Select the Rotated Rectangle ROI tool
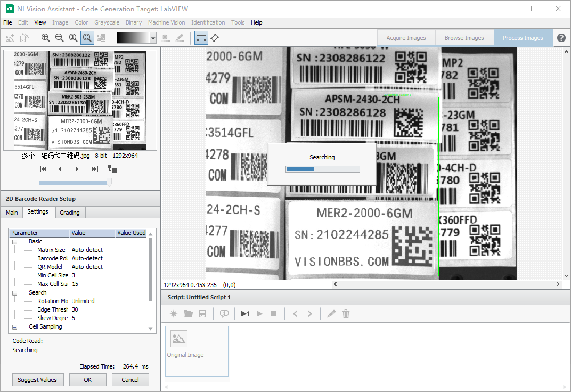The image size is (571, 392). pos(215,38)
